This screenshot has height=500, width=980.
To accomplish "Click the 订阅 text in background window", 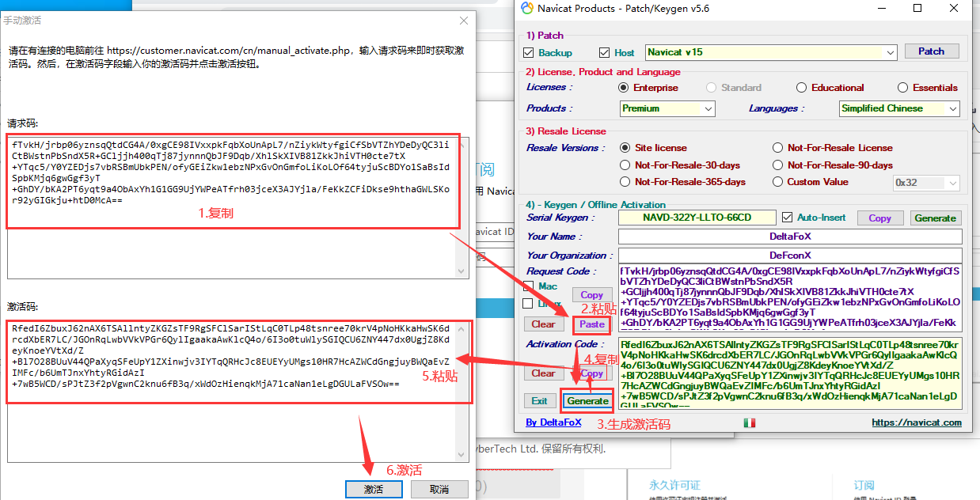I will (x=864, y=485).
